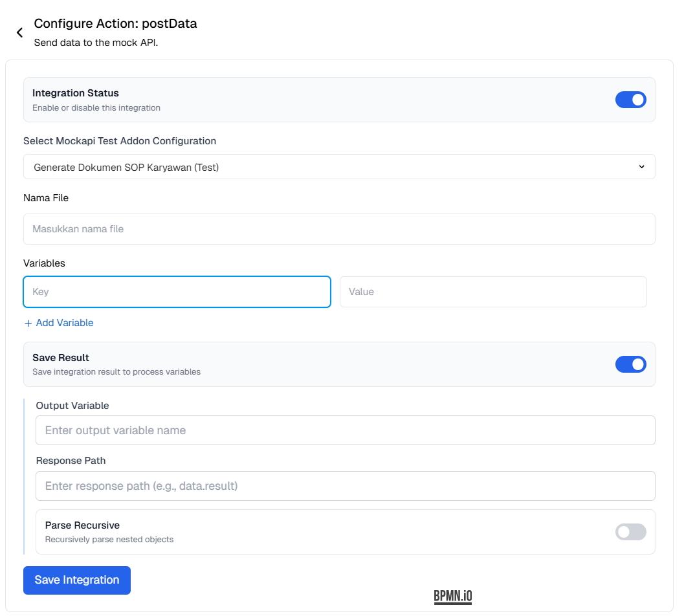
Task: Click Save Integration
Action: 76,580
